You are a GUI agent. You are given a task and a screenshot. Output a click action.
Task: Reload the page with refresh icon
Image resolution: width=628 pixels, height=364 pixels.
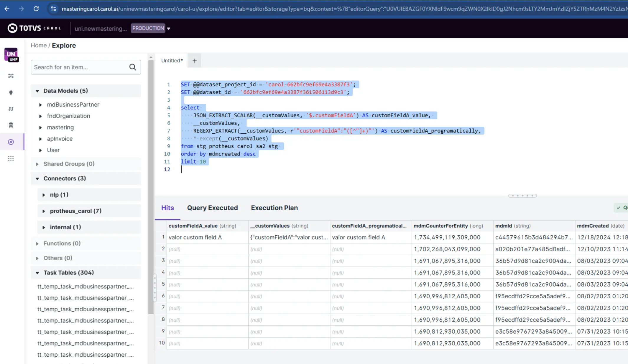pyautogui.click(x=36, y=9)
